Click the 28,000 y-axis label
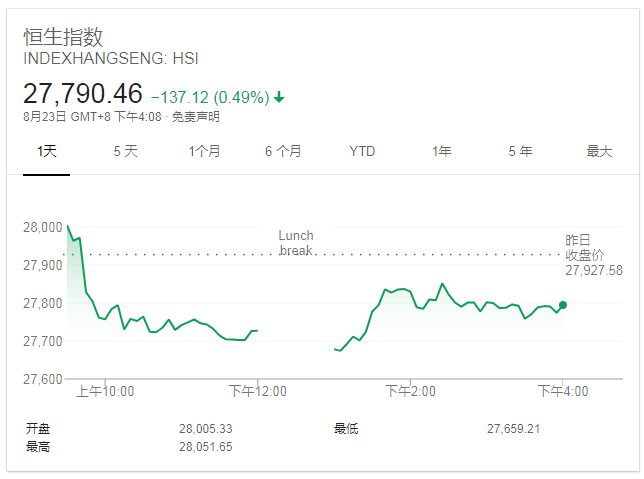644x479 pixels. tap(43, 227)
